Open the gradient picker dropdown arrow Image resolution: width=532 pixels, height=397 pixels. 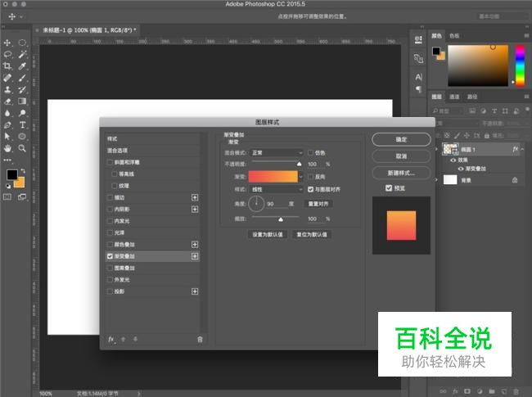(300, 177)
